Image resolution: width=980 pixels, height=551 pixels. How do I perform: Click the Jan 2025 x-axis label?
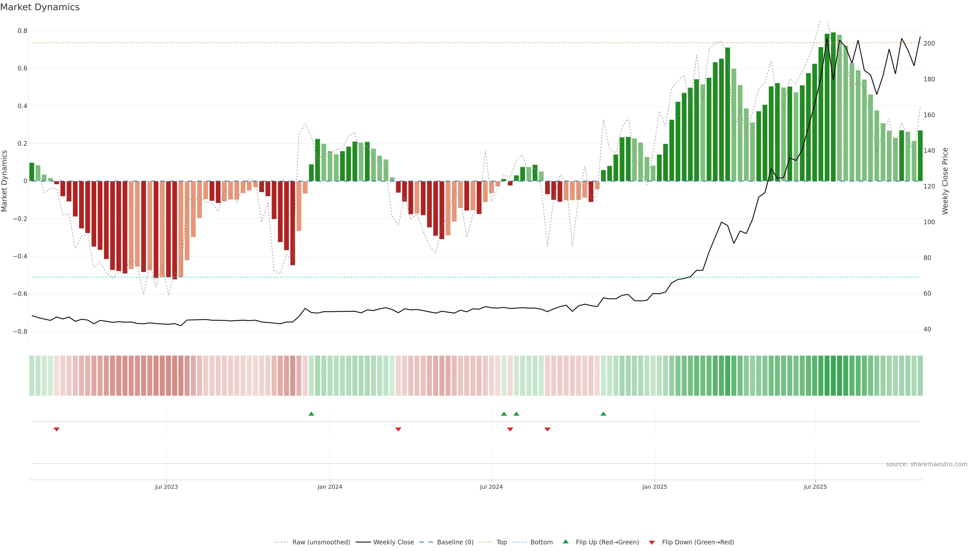pyautogui.click(x=654, y=487)
